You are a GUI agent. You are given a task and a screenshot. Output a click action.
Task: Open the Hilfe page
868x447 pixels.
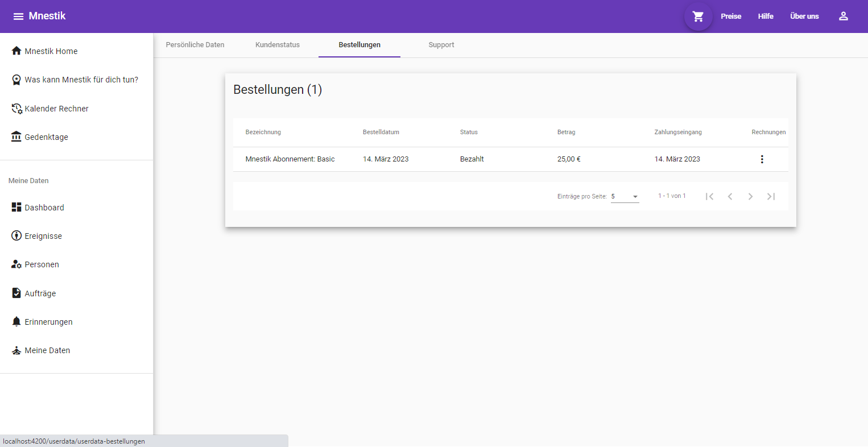[x=766, y=16]
